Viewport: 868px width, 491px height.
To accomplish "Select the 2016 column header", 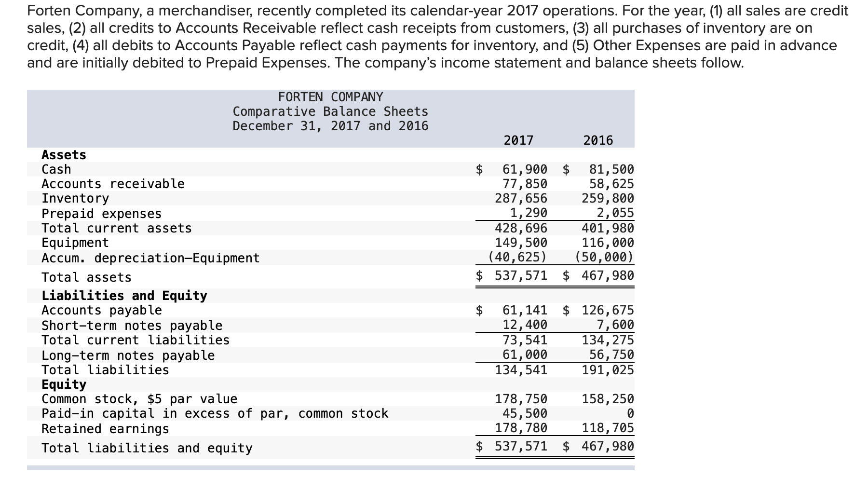I will pos(598,140).
